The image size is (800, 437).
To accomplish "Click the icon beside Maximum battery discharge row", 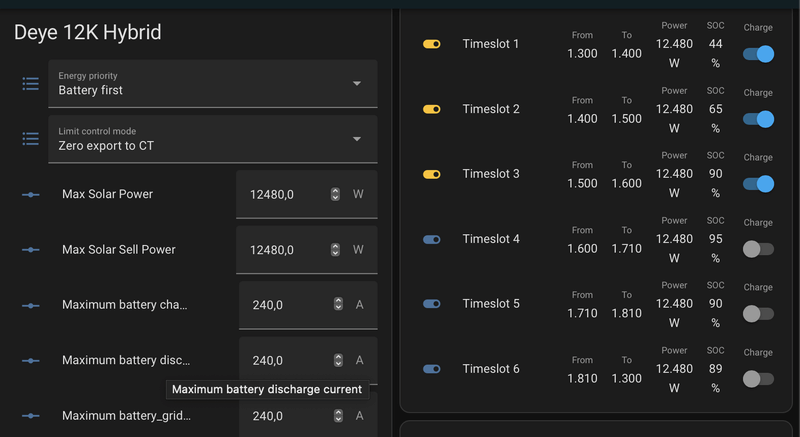I will 31,361.
